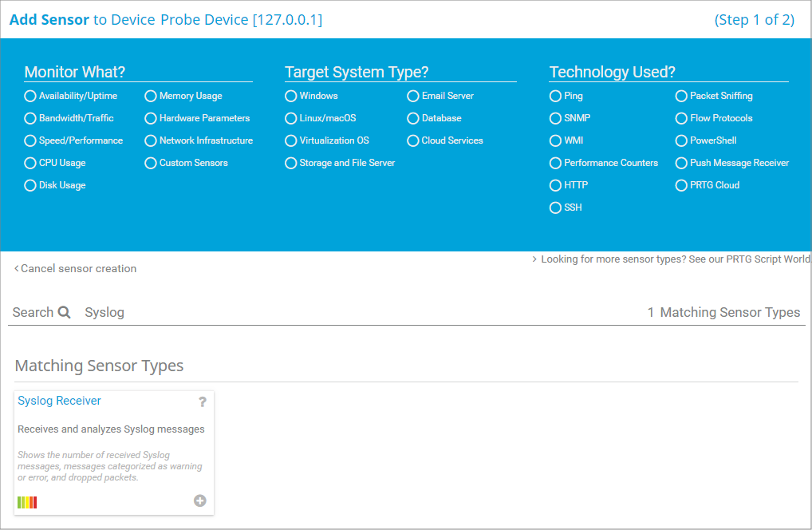The width and height of the screenshot is (812, 530).
Task: Open the Syslog Receiver sensor title
Action: pos(59,401)
